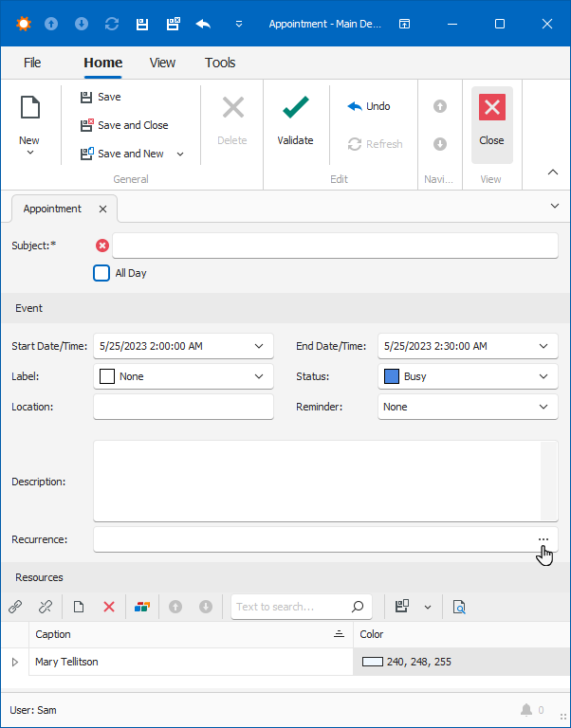Click the Link resource icon
Viewport: 571px width, 728px height.
(x=15, y=607)
